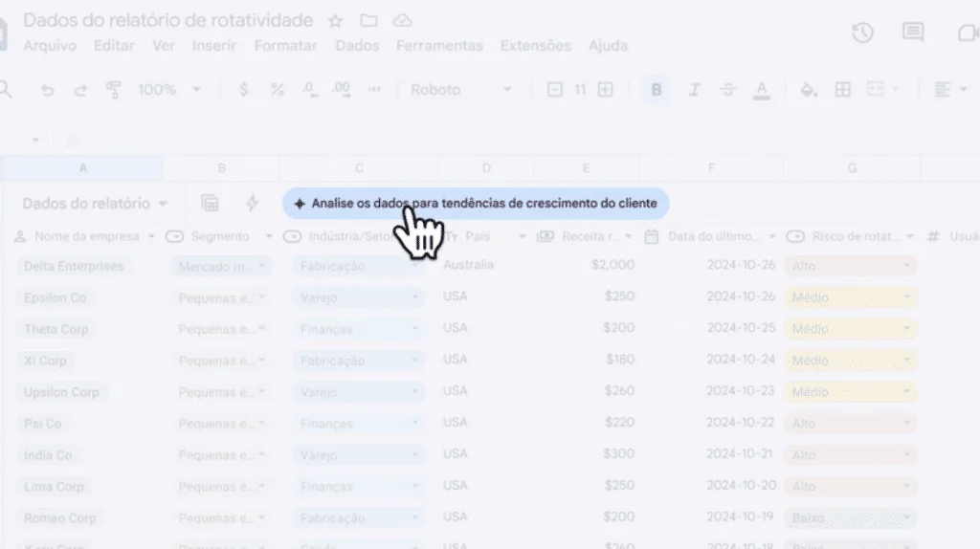Open more number formats
Screen dimensions: 980x549
[x=374, y=90]
